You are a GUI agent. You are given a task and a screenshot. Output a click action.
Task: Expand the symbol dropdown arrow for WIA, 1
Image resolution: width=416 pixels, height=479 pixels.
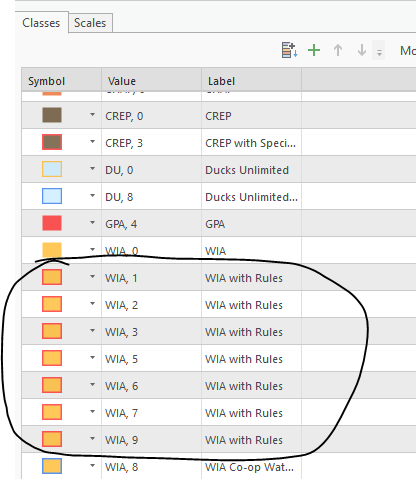pyautogui.click(x=92, y=277)
